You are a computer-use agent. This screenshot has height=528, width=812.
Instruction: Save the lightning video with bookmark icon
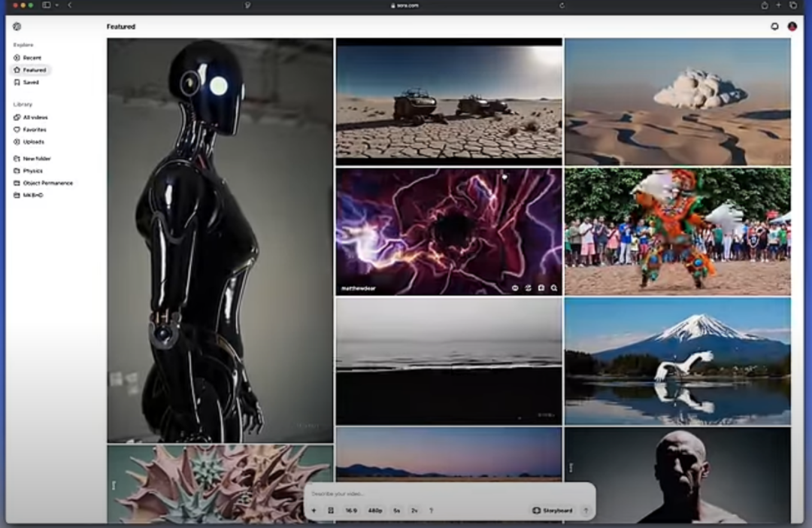point(541,288)
